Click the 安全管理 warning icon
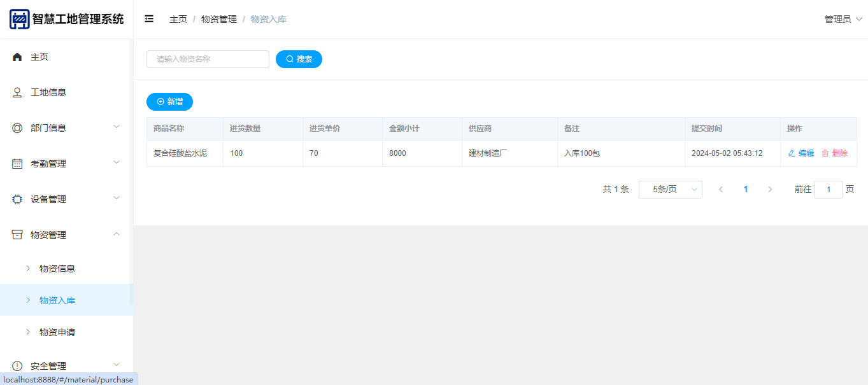 click(x=17, y=366)
